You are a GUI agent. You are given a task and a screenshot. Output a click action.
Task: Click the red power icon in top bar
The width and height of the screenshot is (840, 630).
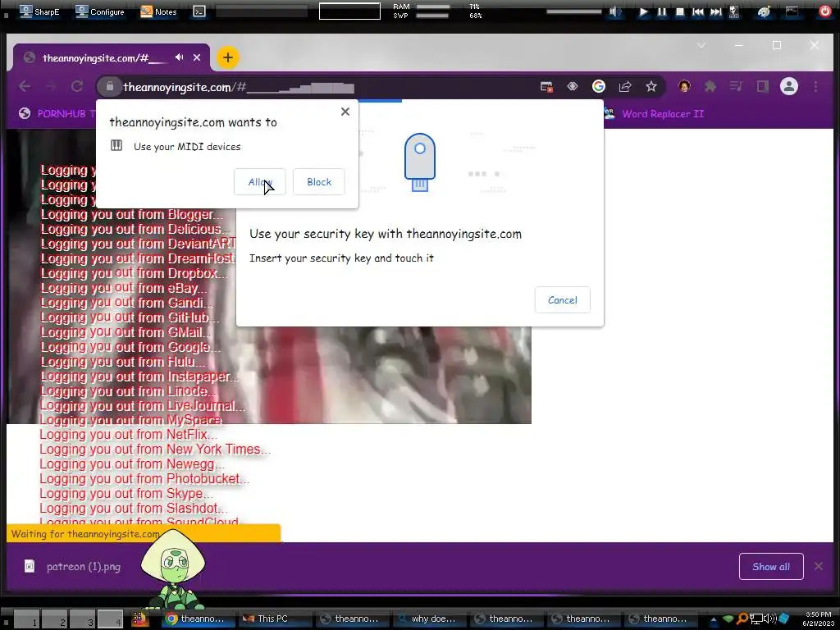pos(825,11)
